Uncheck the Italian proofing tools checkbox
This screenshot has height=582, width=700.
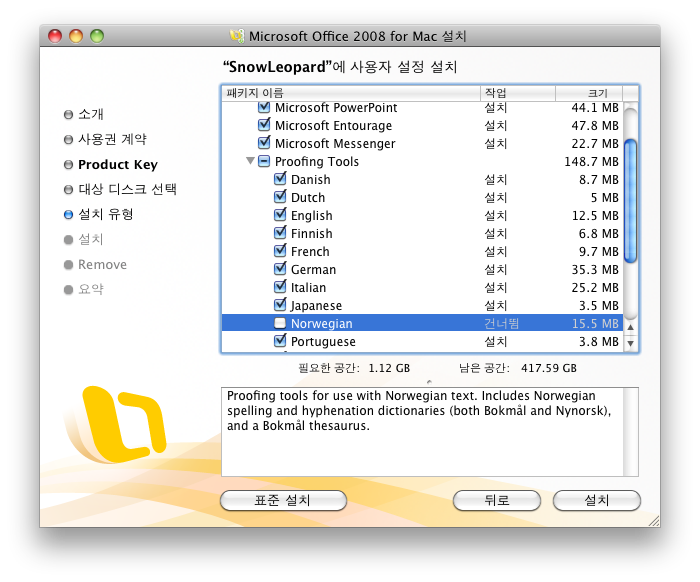280,287
